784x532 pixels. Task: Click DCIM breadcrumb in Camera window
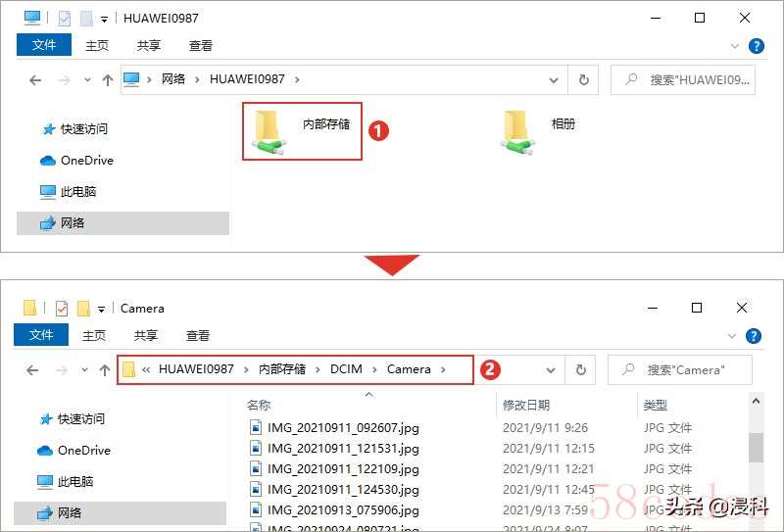pos(346,369)
